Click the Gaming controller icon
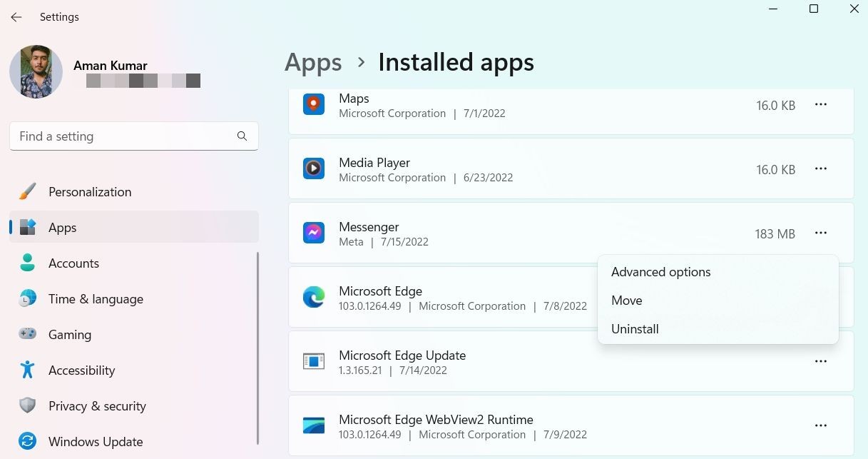 pos(28,334)
